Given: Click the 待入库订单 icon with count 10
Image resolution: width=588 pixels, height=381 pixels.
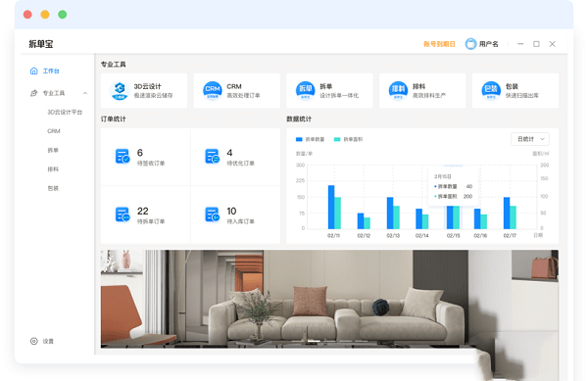Looking at the screenshot, I should 213,214.
